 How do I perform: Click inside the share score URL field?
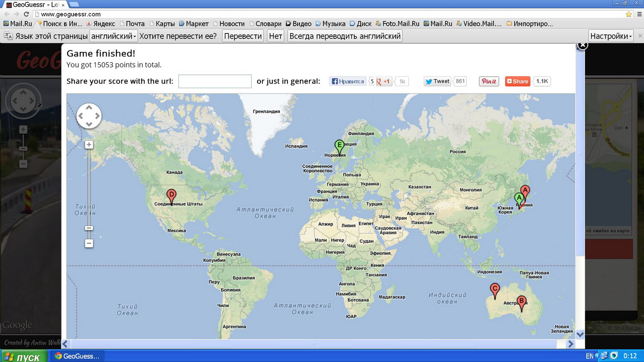(x=215, y=81)
